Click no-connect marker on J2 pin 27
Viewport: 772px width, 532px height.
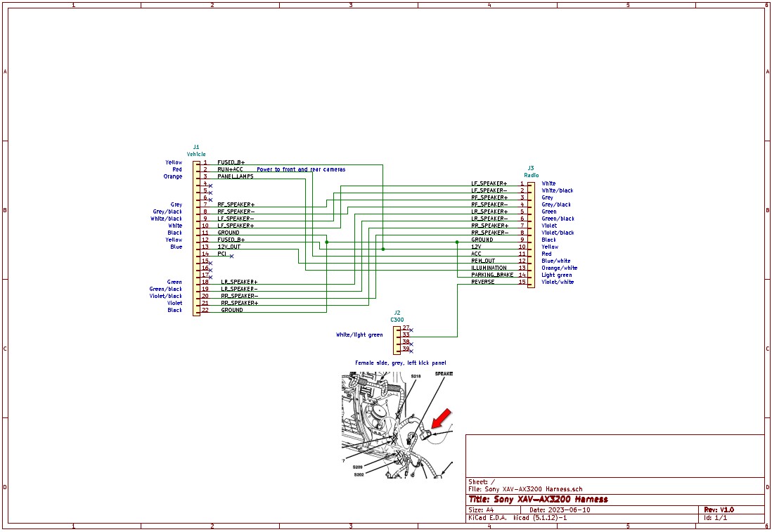click(x=411, y=330)
